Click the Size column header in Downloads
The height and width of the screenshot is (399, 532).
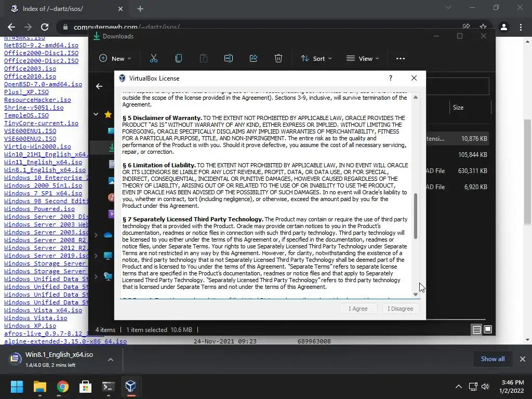pyautogui.click(x=470, y=108)
